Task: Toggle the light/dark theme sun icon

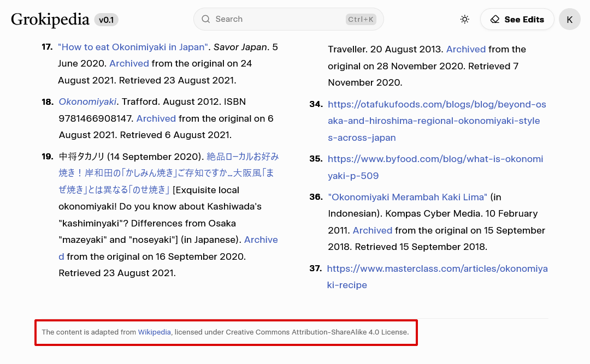Action: (464, 20)
